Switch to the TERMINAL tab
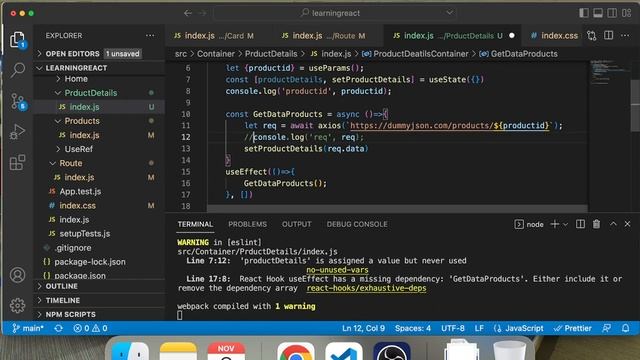Screen dimensions: 640x360 point(195,224)
